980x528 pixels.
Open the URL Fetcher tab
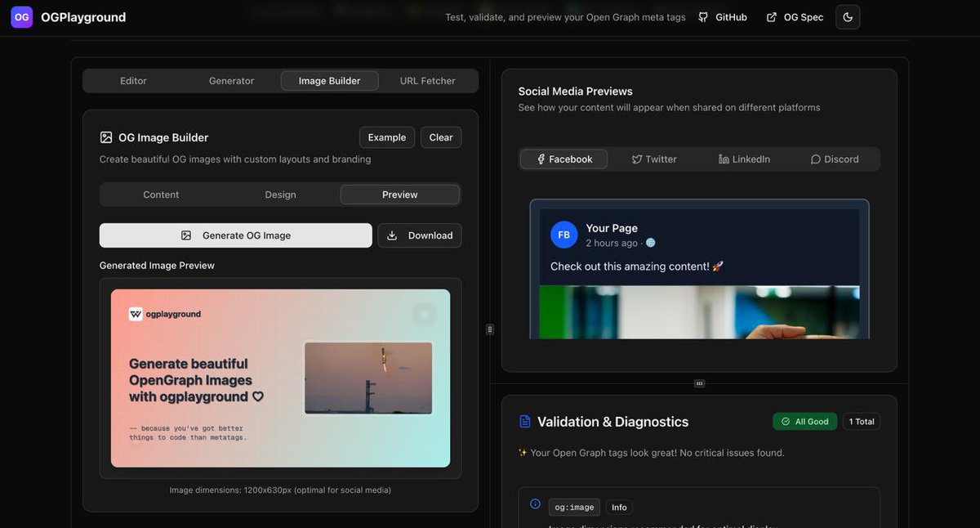427,81
